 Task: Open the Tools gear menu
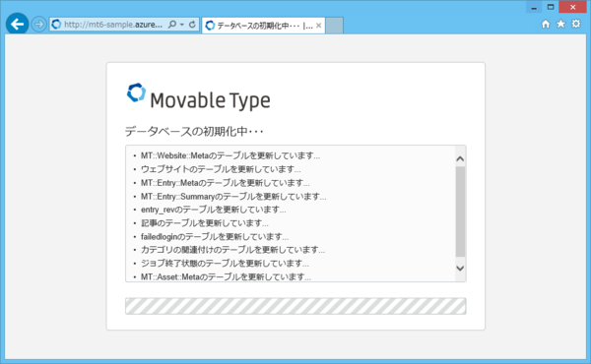point(576,24)
